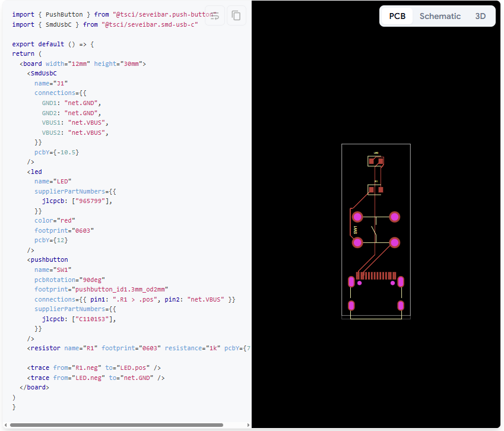This screenshot has height=431, width=504.
Task: Click the closing </board> tag
Action: tap(34, 387)
